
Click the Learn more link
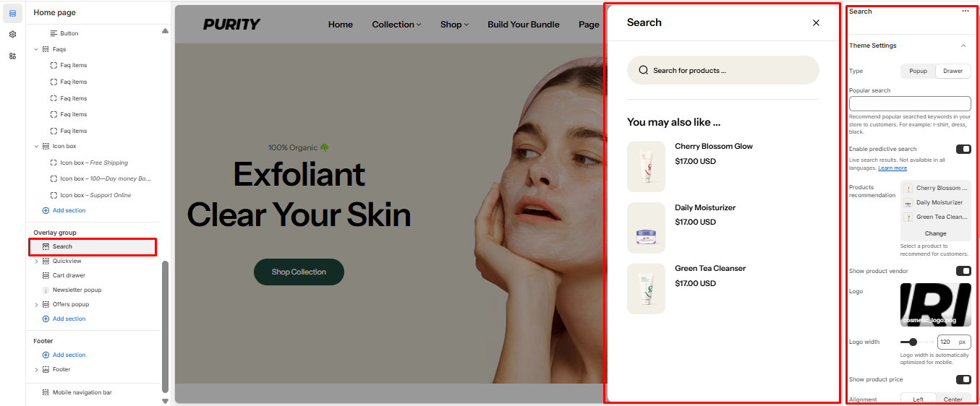tap(892, 168)
